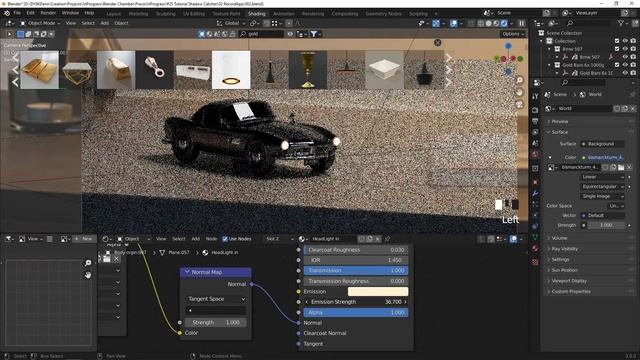Click the Surface Background shader field
Viewport: 640px width, 360px height.
602,144
